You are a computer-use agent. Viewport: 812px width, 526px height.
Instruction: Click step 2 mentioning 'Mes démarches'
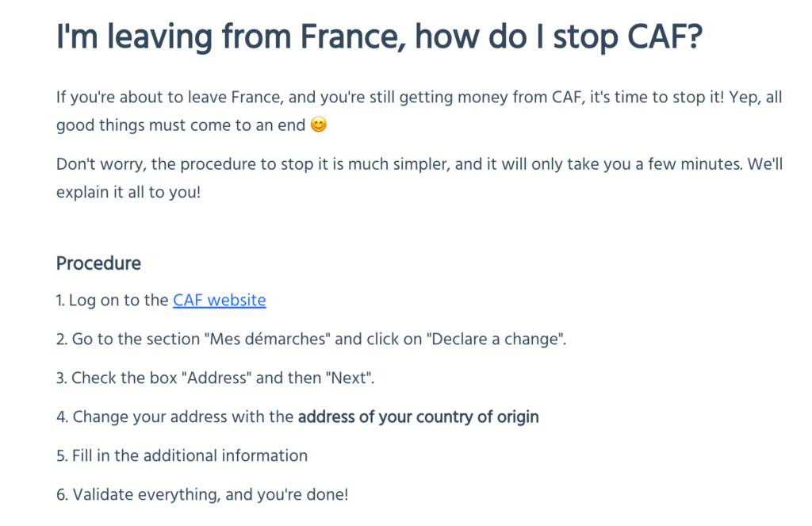[311, 339]
